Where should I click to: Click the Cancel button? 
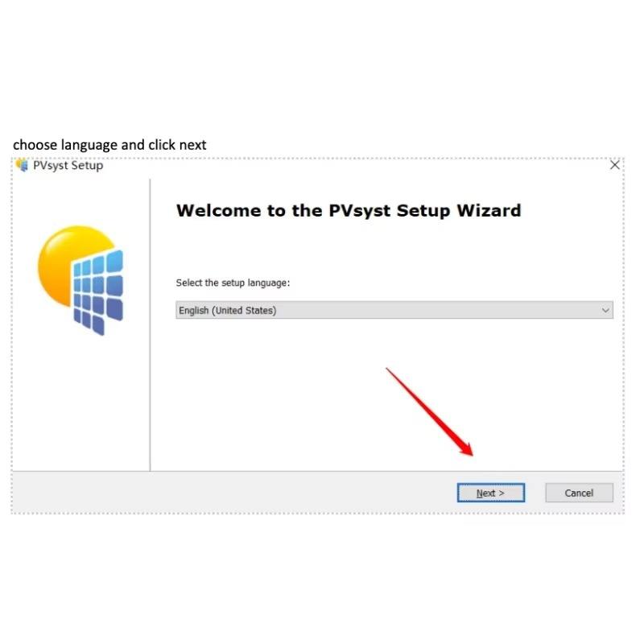pos(579,493)
